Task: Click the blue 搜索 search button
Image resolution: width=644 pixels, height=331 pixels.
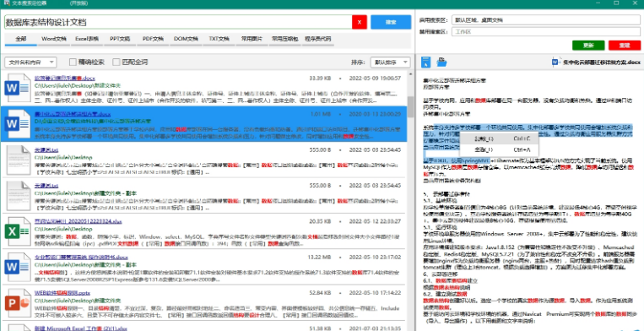Action: [391, 22]
